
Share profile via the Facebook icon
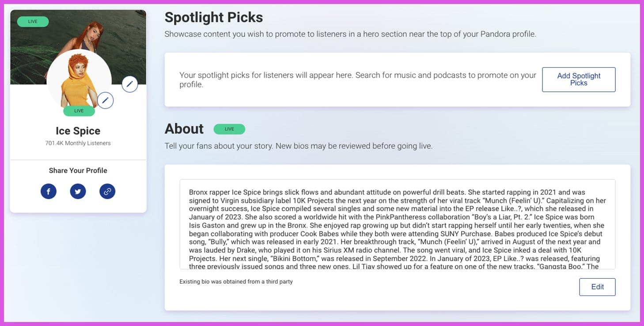tap(49, 191)
